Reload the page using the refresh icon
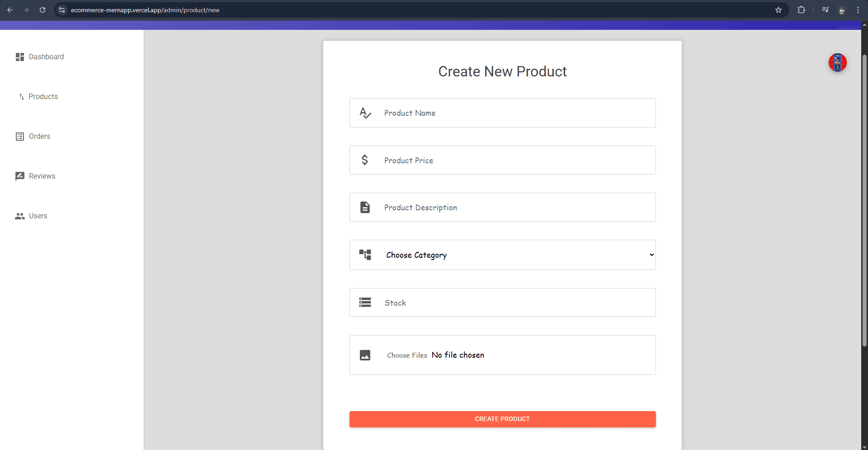Image resolution: width=868 pixels, height=450 pixels. [42, 10]
